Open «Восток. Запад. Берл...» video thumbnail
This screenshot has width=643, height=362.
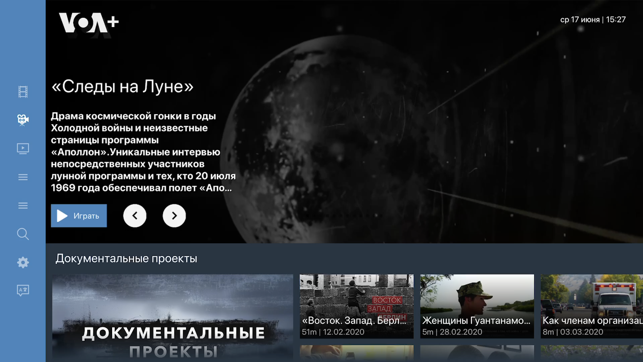click(356, 306)
